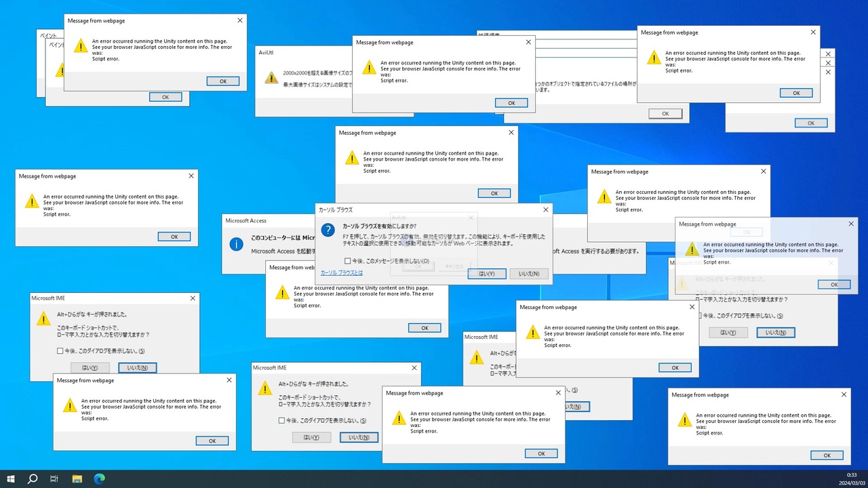Image resolution: width=868 pixels, height=488 pixels.
Task: Open the カーソル ブラウズとは help link
Action: coord(341,272)
